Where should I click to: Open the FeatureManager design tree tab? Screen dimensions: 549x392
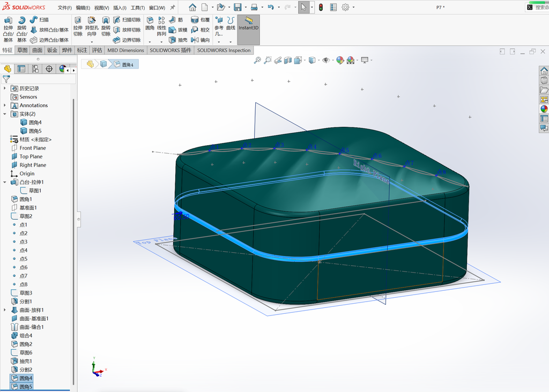pos(8,69)
